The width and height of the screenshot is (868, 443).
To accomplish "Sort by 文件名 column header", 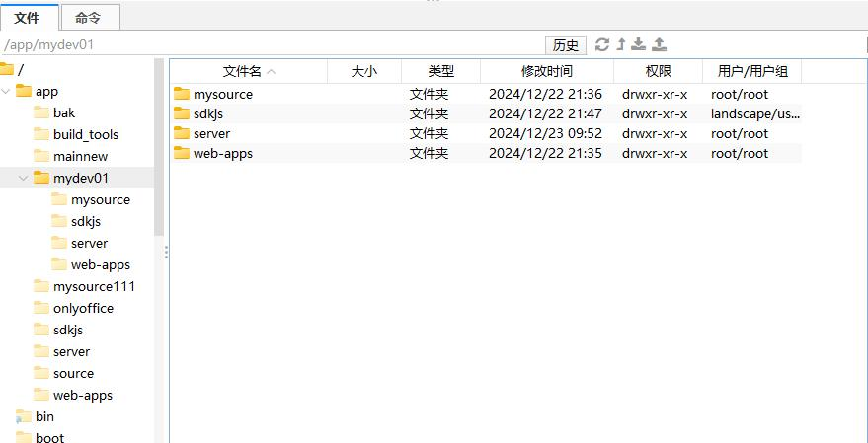I will click(x=249, y=71).
